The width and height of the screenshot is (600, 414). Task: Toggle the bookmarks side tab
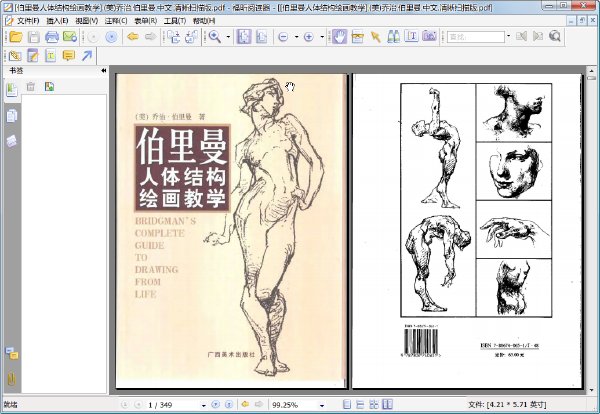[x=11, y=90]
